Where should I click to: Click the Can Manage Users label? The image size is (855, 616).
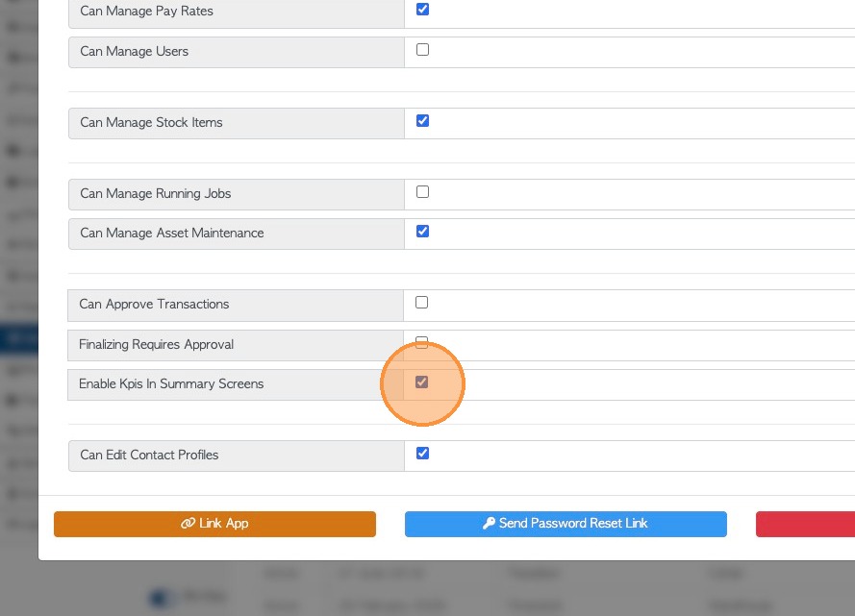click(x=134, y=51)
